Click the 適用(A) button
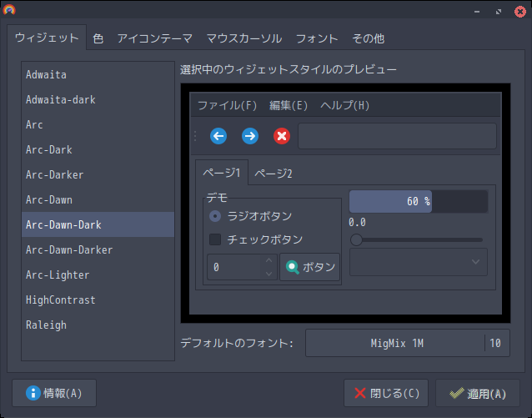The height and width of the screenshot is (418, 532). (478, 393)
